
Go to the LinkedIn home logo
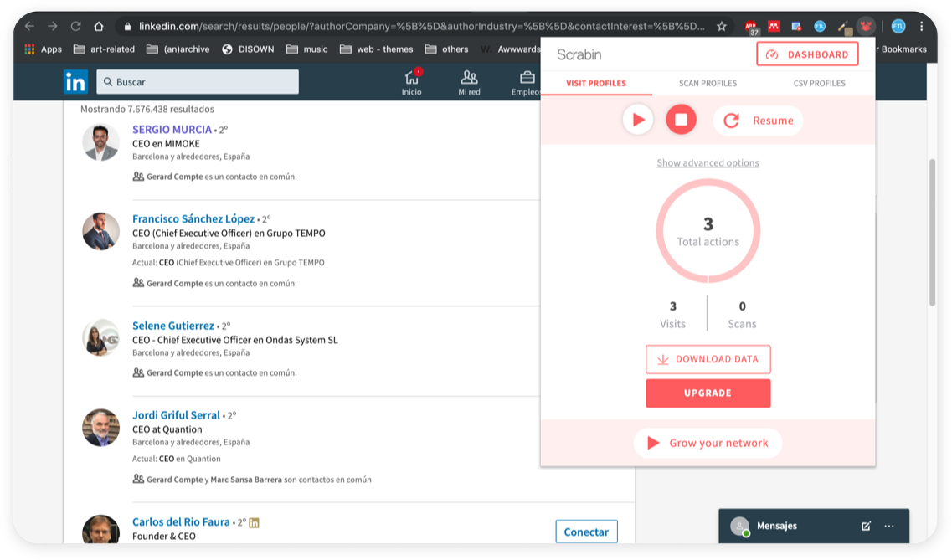pos(76,82)
